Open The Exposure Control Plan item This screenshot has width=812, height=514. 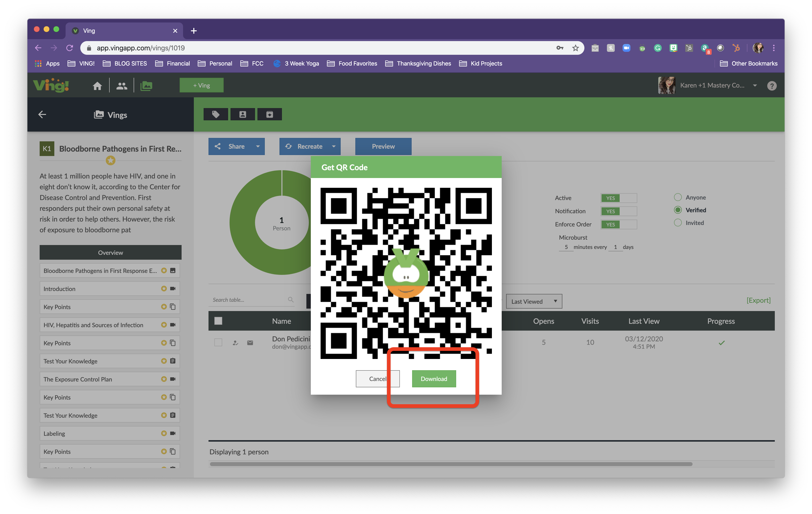tap(110, 379)
